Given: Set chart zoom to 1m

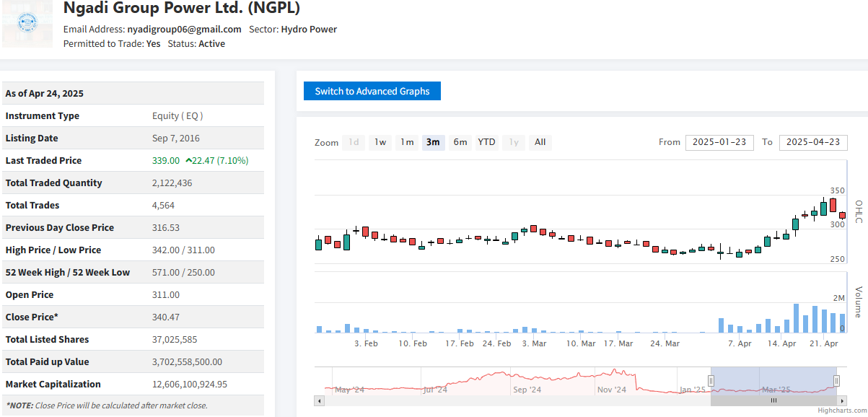Looking at the screenshot, I should point(407,142).
